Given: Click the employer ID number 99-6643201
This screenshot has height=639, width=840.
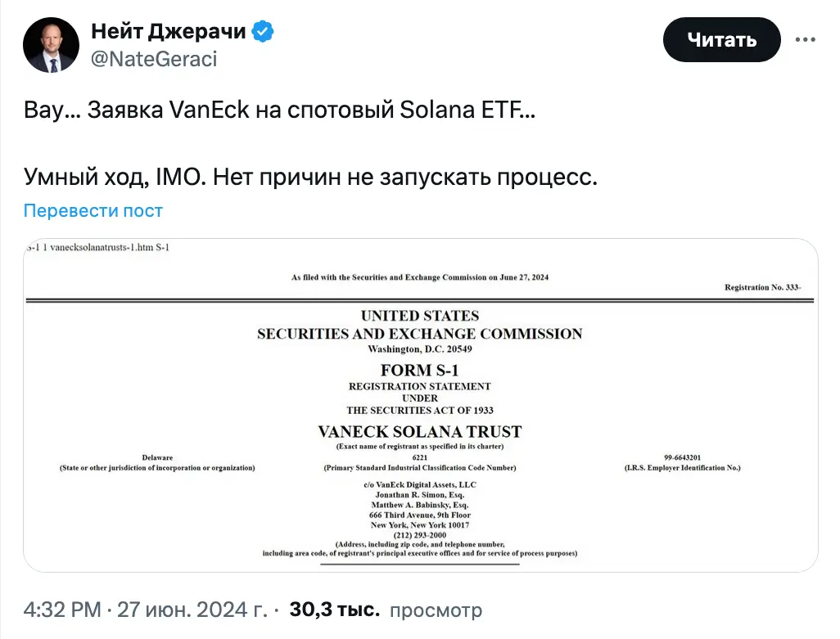Looking at the screenshot, I should [x=683, y=457].
